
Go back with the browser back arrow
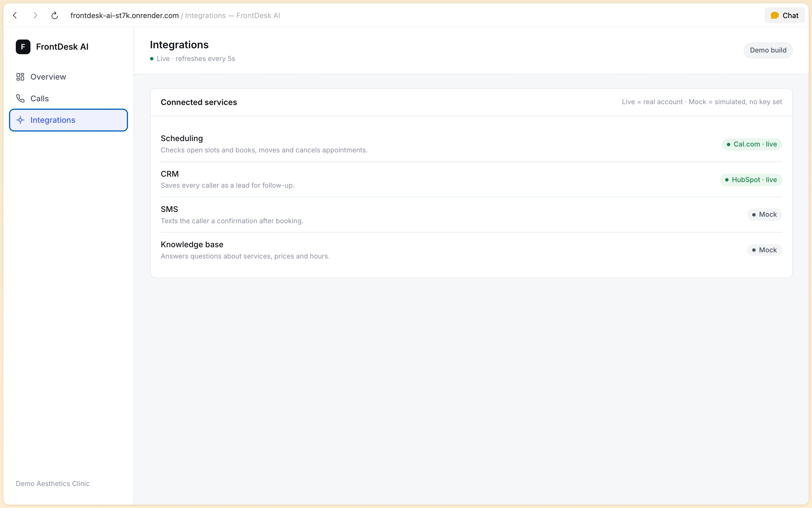(15, 16)
